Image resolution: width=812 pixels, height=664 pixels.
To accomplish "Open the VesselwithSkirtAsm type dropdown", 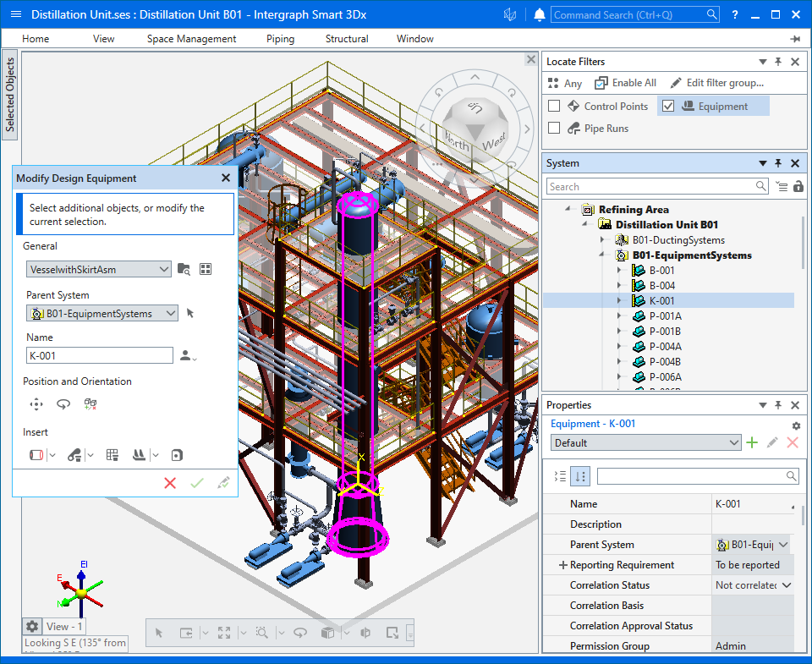I will tap(163, 269).
